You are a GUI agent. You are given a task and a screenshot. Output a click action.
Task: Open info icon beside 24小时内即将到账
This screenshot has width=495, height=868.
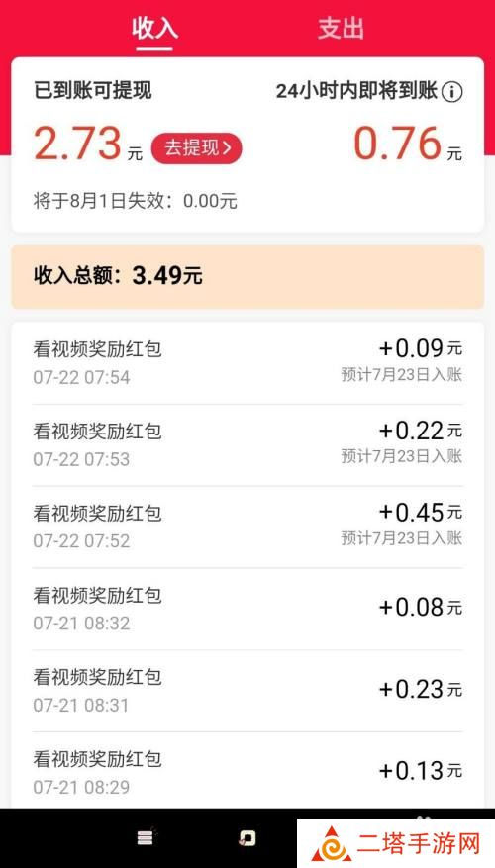(x=451, y=91)
